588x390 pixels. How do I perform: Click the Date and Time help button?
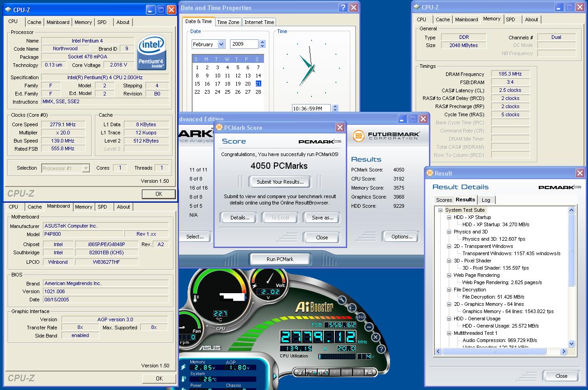[343, 7]
